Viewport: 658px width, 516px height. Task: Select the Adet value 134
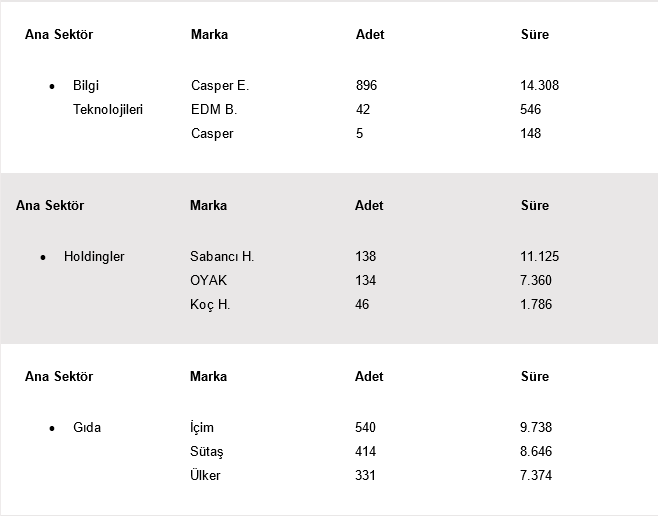(365, 281)
